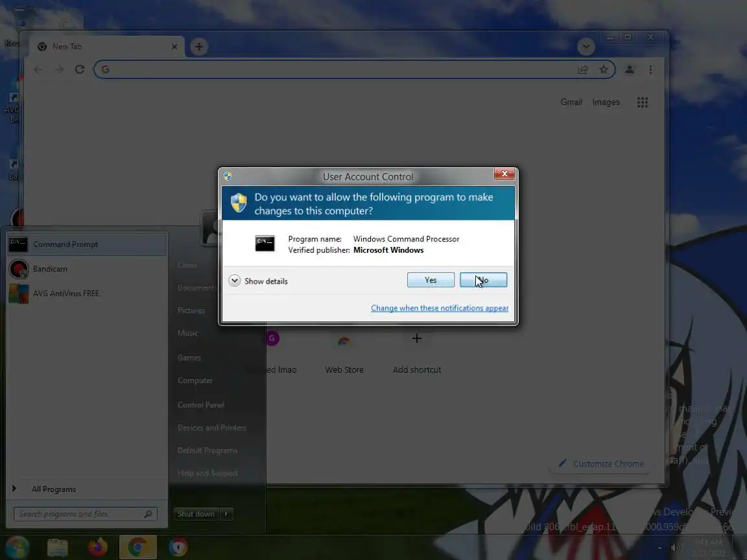Click Chrome forward arrow

59,69
